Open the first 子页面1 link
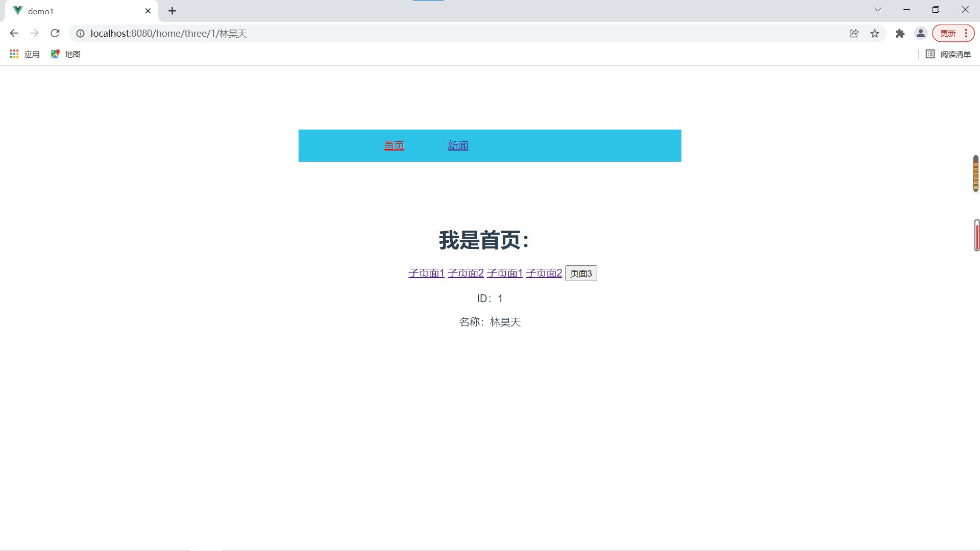The height and width of the screenshot is (551, 980). tap(426, 273)
